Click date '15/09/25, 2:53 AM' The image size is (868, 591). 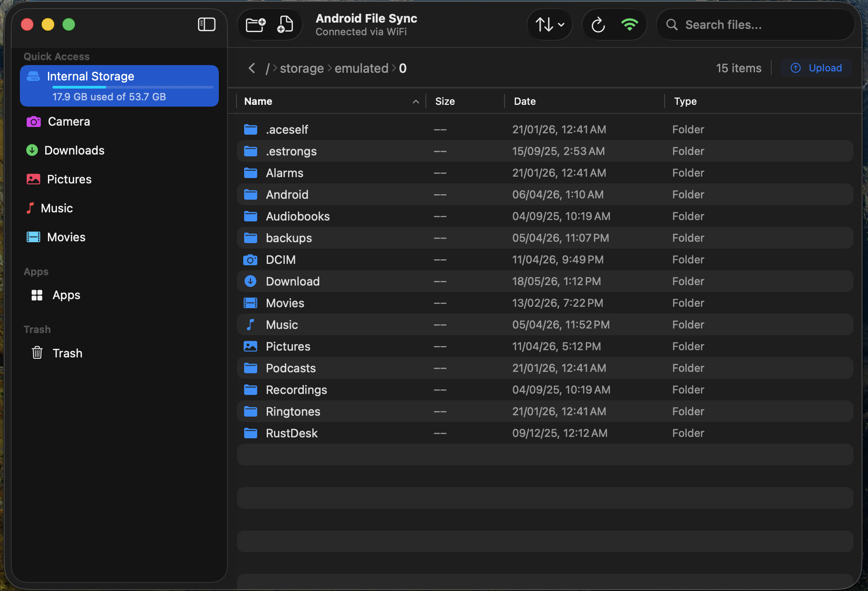pos(558,151)
